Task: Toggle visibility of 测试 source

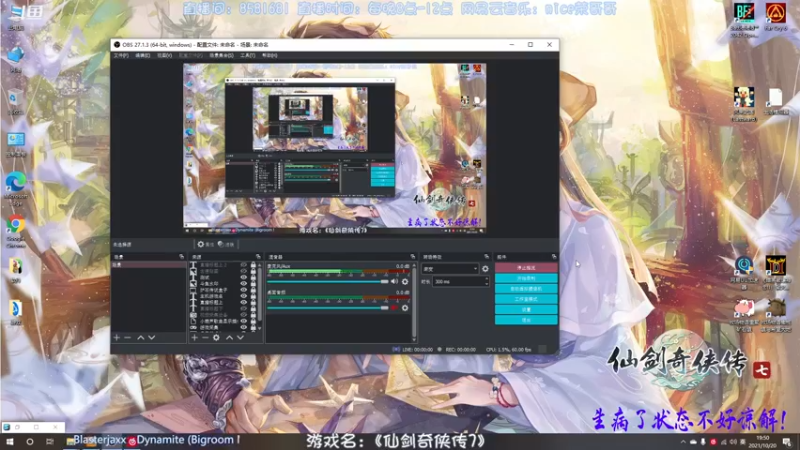Action: (243, 278)
